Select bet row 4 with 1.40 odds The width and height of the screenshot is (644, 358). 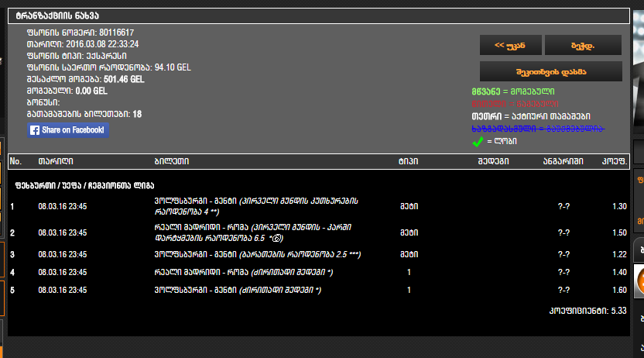tap(319, 272)
